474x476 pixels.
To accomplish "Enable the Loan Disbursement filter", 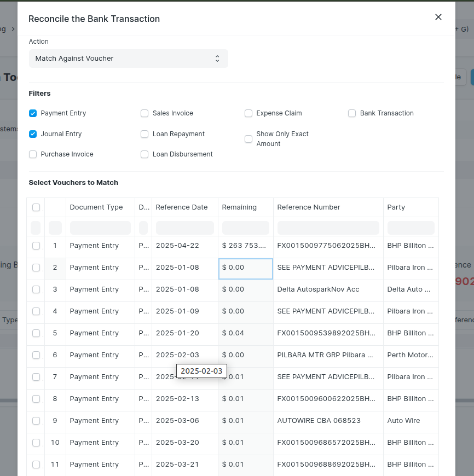I will click(144, 154).
